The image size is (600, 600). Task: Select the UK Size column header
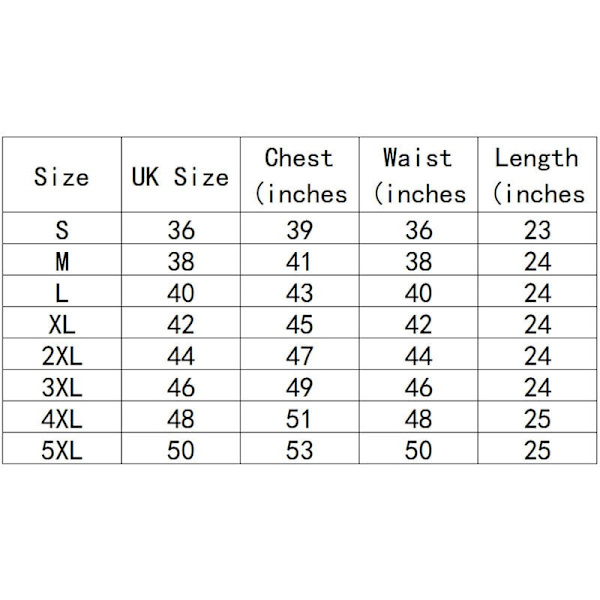[180, 177]
